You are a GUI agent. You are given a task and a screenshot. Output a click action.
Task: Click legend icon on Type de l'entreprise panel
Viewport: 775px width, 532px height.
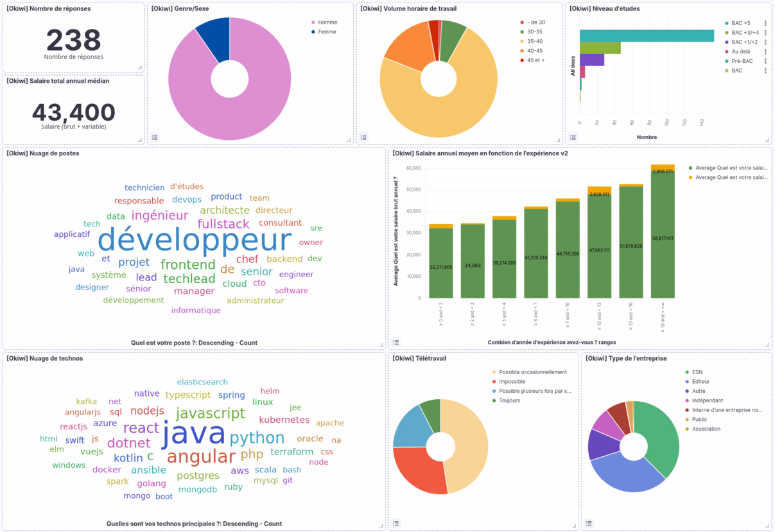coord(589,523)
